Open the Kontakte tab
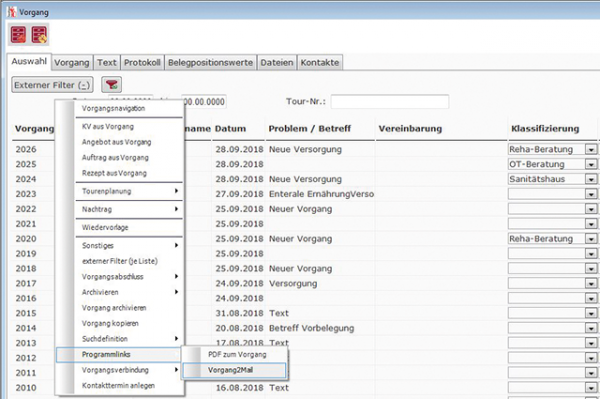Screen dimensions: 600x399 click(x=320, y=63)
